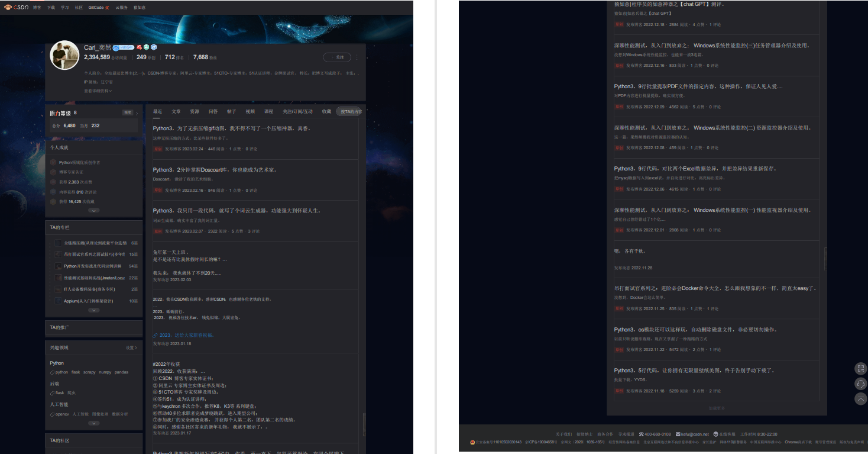Open the 词云生成器 article link

236,211
